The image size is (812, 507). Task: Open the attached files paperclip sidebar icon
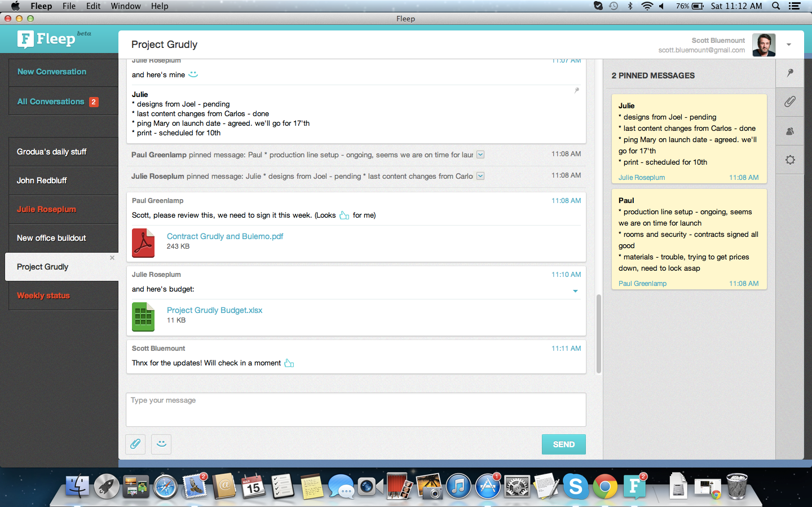click(x=790, y=102)
